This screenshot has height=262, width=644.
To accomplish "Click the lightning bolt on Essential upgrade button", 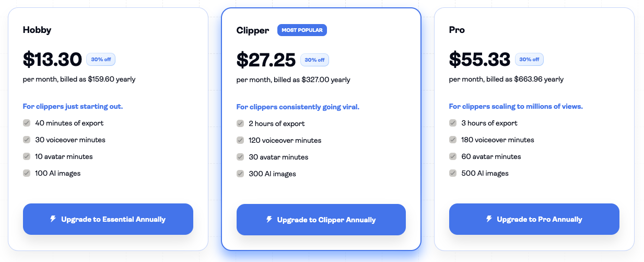I will coord(53,219).
